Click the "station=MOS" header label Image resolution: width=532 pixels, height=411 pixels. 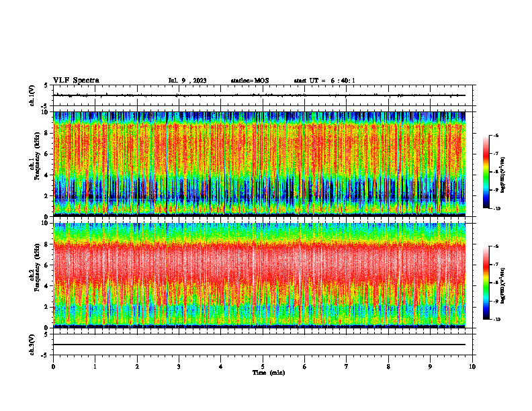pyautogui.click(x=250, y=81)
